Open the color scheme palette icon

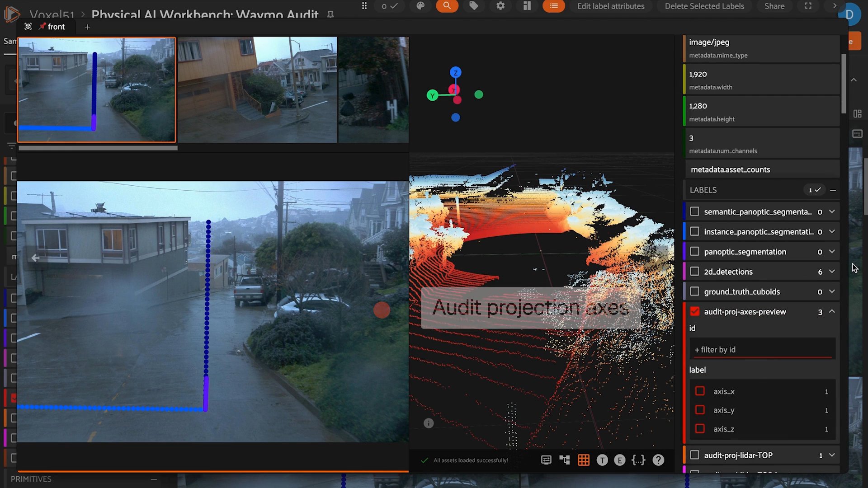[x=420, y=6]
